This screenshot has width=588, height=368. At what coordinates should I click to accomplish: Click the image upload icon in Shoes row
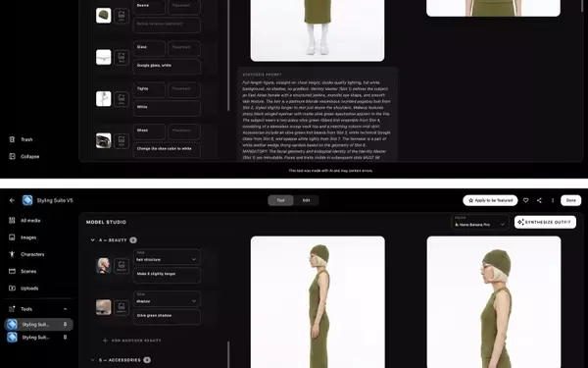pos(122,140)
